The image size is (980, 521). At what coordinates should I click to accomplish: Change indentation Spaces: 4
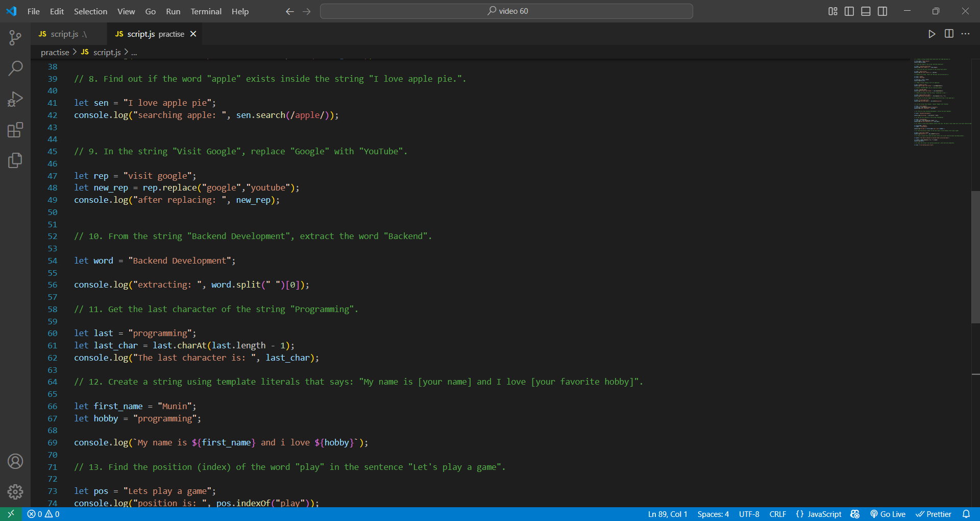[713, 514]
